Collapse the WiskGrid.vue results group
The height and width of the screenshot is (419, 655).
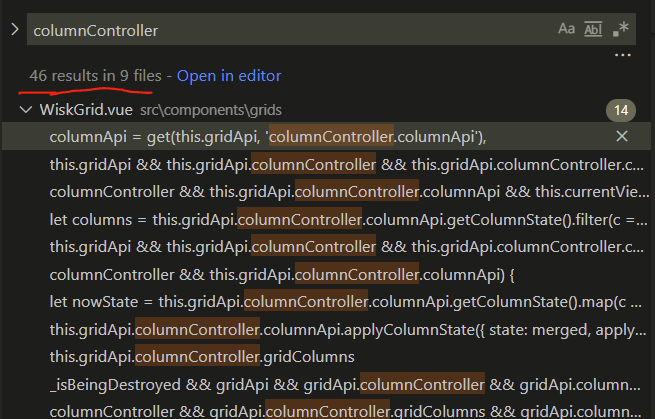point(26,110)
